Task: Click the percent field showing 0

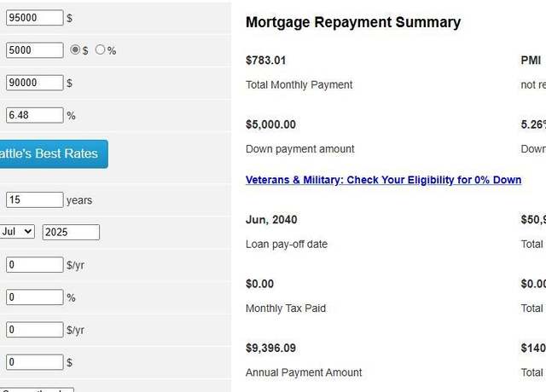Action: 34,297
